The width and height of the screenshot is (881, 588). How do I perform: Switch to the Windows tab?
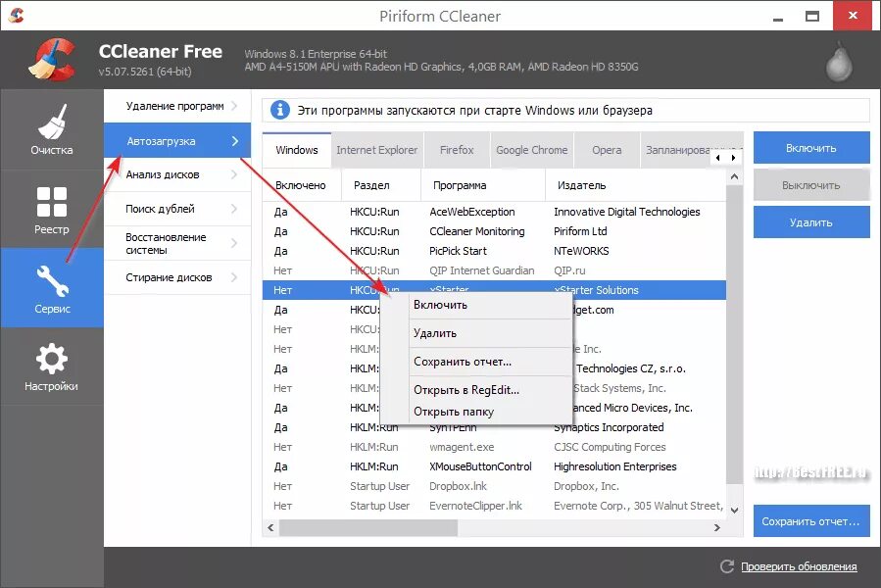[297, 150]
